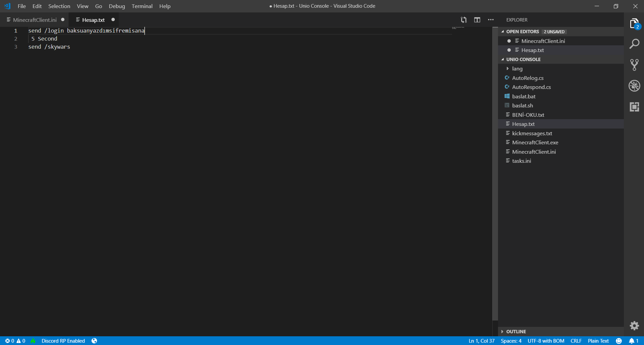
Task: Open the notifications bell icon
Action: click(x=634, y=341)
